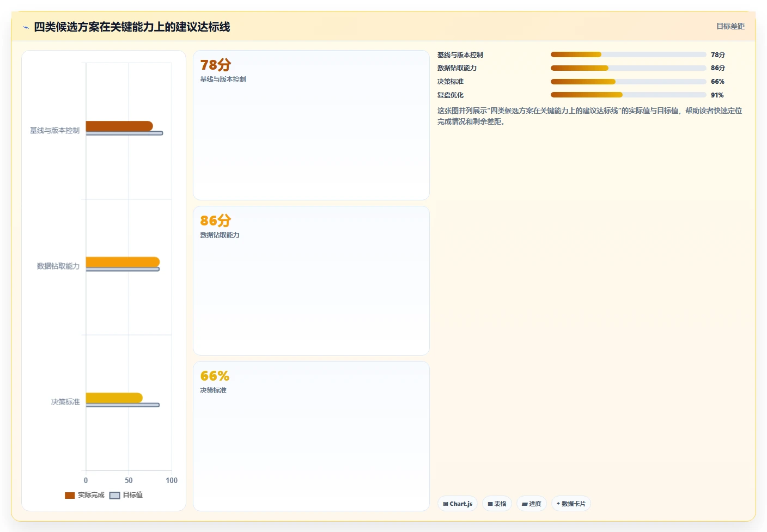Image resolution: width=767 pixels, height=532 pixels.
Task: Click the 100 tick on the x-axis
Action: pos(172,480)
